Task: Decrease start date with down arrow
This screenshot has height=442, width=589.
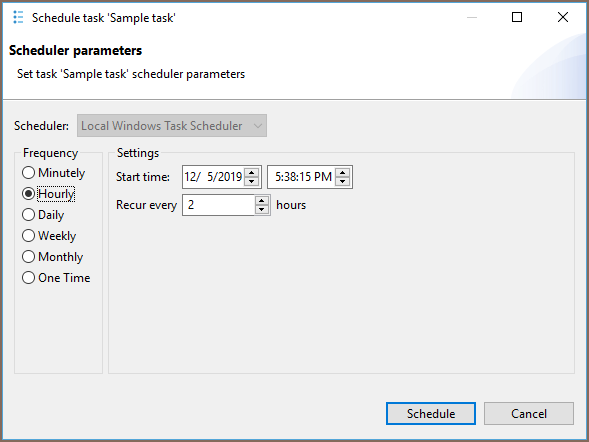Action: tap(251, 181)
